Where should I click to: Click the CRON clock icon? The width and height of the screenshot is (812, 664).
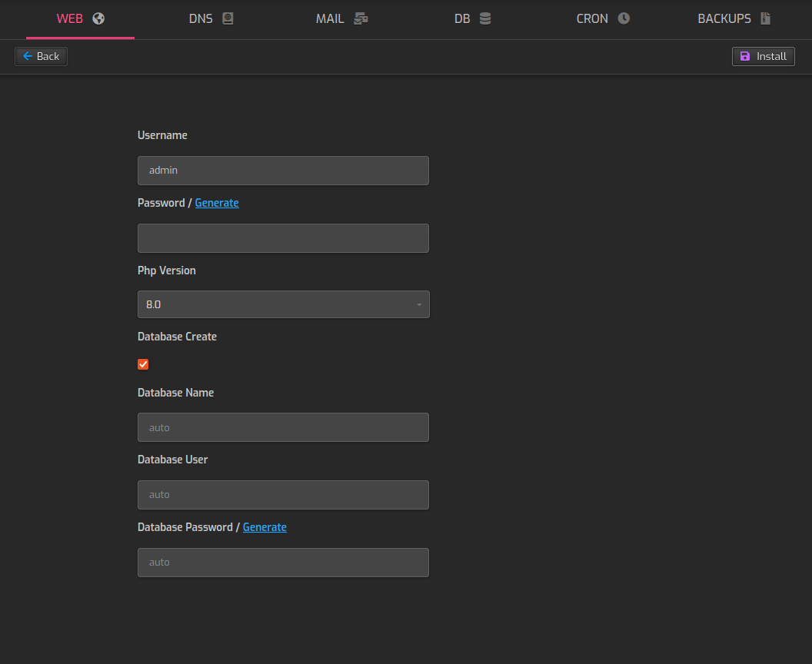coord(624,18)
